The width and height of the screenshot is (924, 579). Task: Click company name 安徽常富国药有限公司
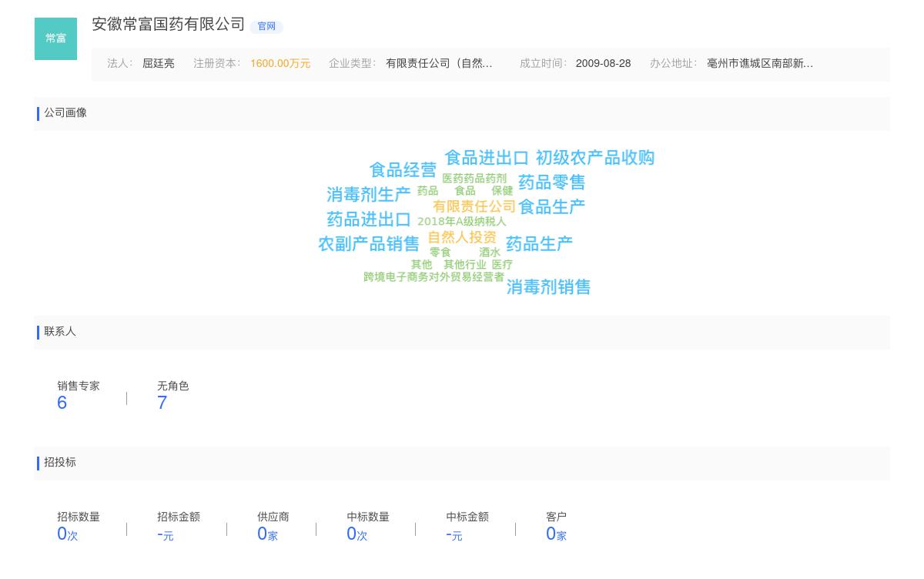169,25
